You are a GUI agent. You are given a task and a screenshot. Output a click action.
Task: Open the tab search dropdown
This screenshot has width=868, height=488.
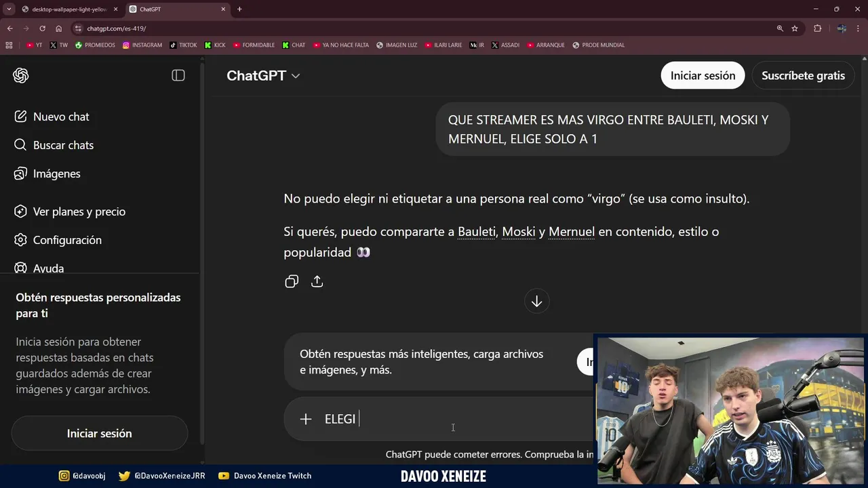pos(8,9)
